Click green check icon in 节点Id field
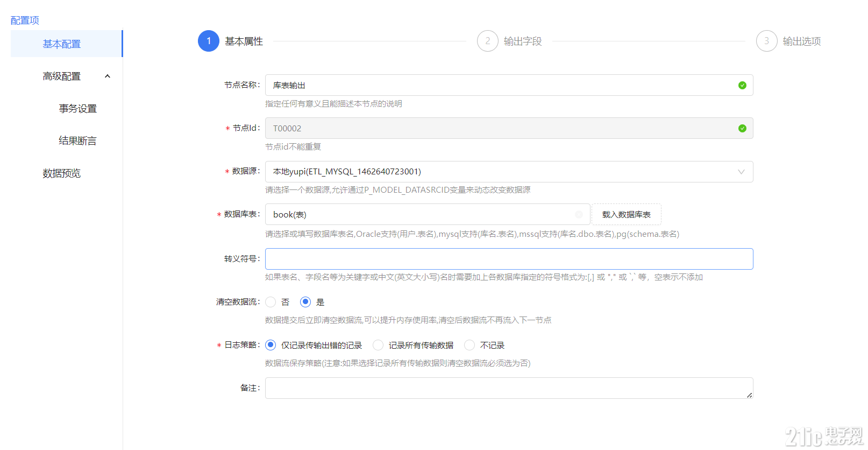Screen dimensions: 868x450 742,128
